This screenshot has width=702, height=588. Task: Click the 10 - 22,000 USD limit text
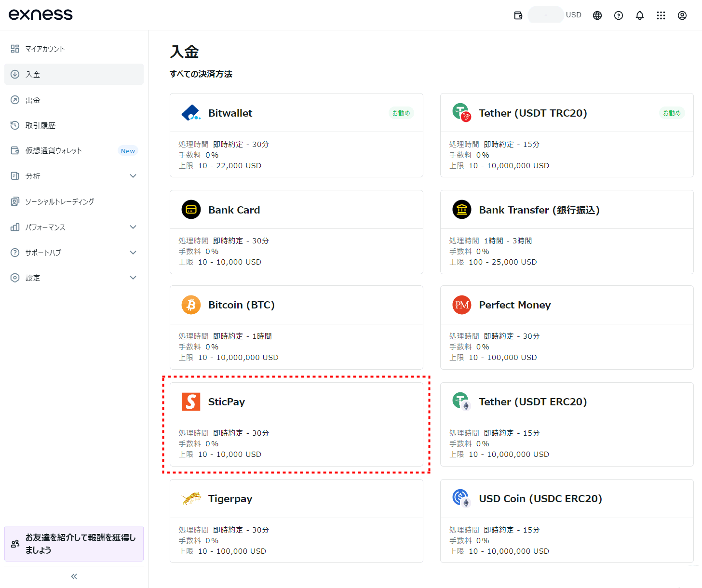click(229, 165)
